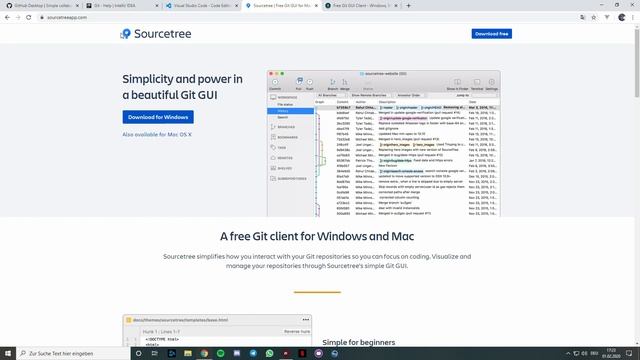Viewport: 640px width, 360px height.
Task: Click 'A free Git client for Windows and Mac' heading
Action: click(317, 236)
